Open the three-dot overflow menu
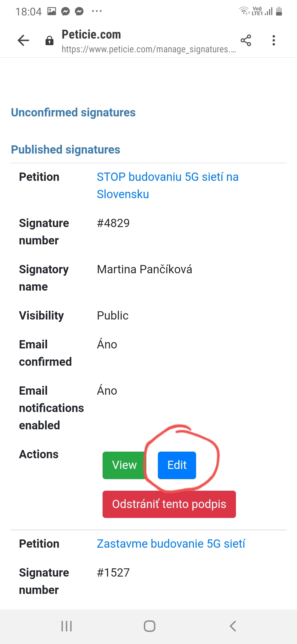297x644 pixels. (x=274, y=40)
